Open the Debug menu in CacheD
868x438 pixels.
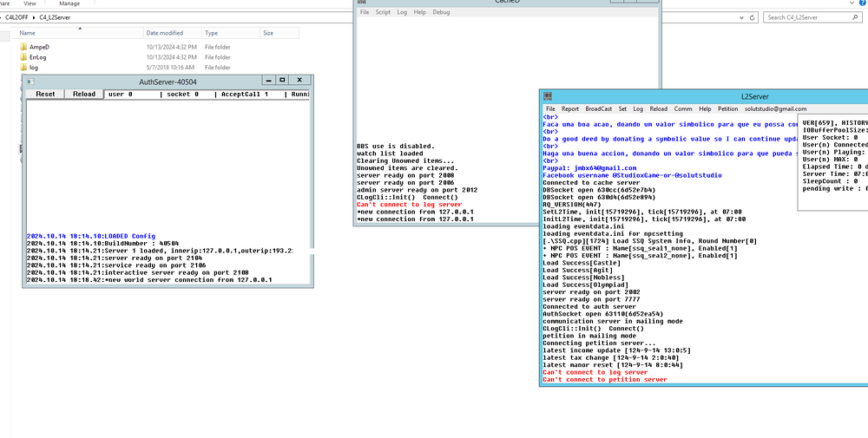click(441, 12)
